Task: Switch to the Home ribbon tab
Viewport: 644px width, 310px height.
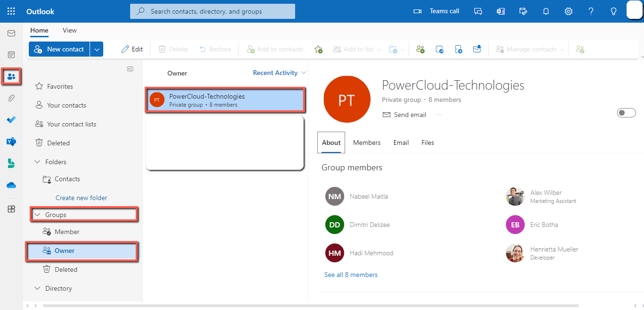Action: 39,30
